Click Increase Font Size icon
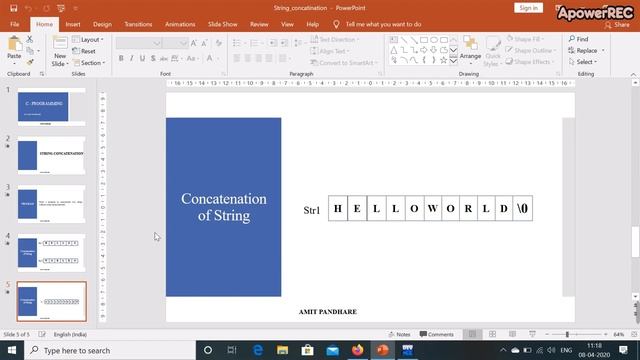Viewport: 640px width, 360px height. coord(194,43)
